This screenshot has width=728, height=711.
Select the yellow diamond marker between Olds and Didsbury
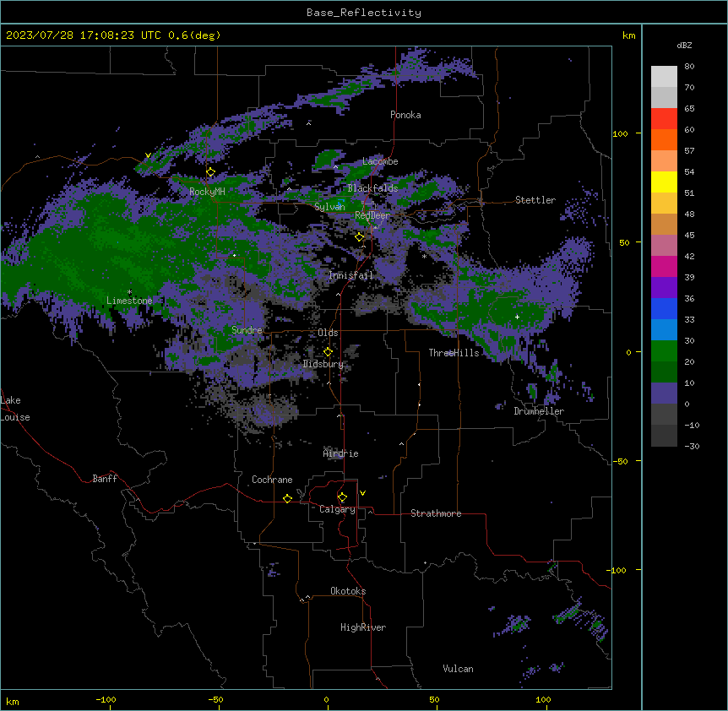tap(328, 352)
